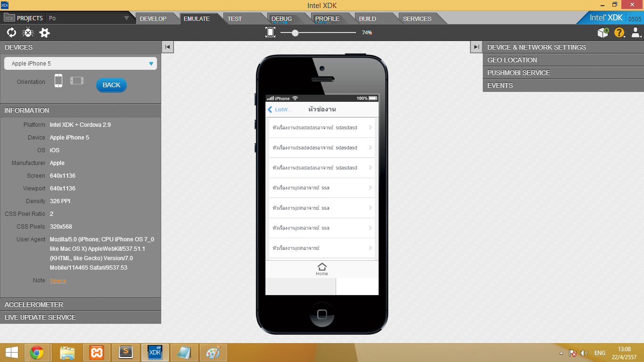Screen dimensions: 644x362
Task: Expand the PUSHMOBI SERVICE section
Action: [563, 73]
